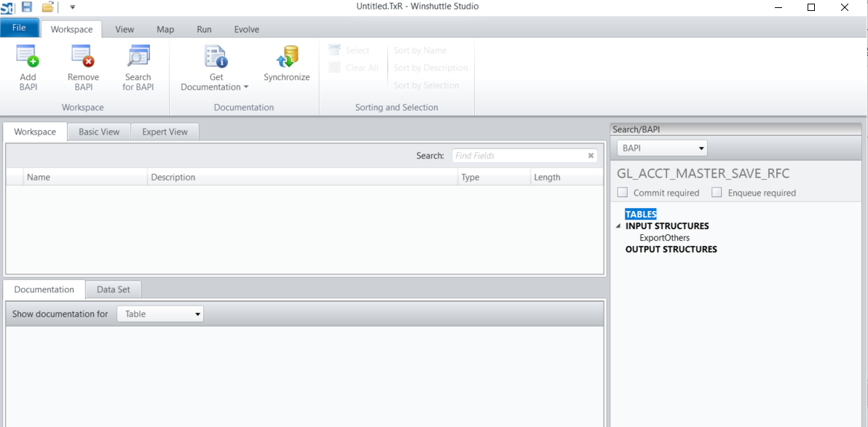
Task: Open the Run ribbon tab
Action: point(205,29)
